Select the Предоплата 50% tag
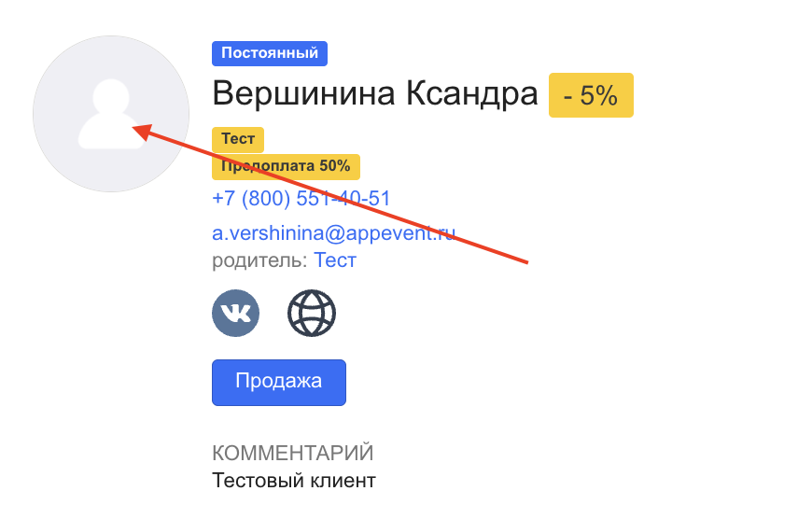Image resolution: width=812 pixels, height=519 pixels. pyautogui.click(x=286, y=167)
